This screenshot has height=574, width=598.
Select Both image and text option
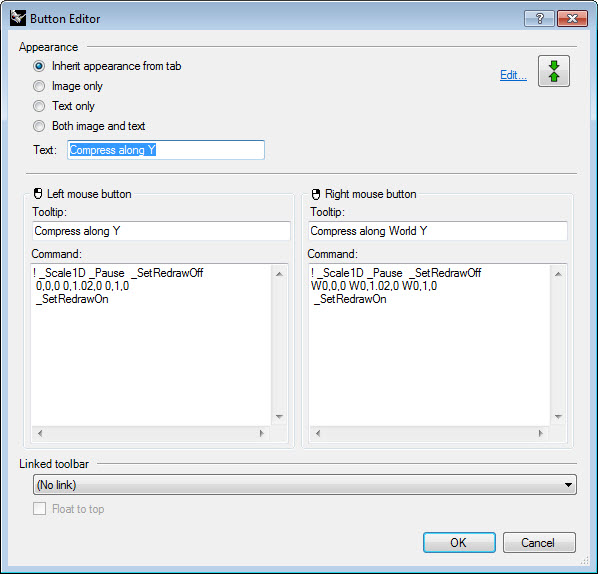click(x=39, y=126)
